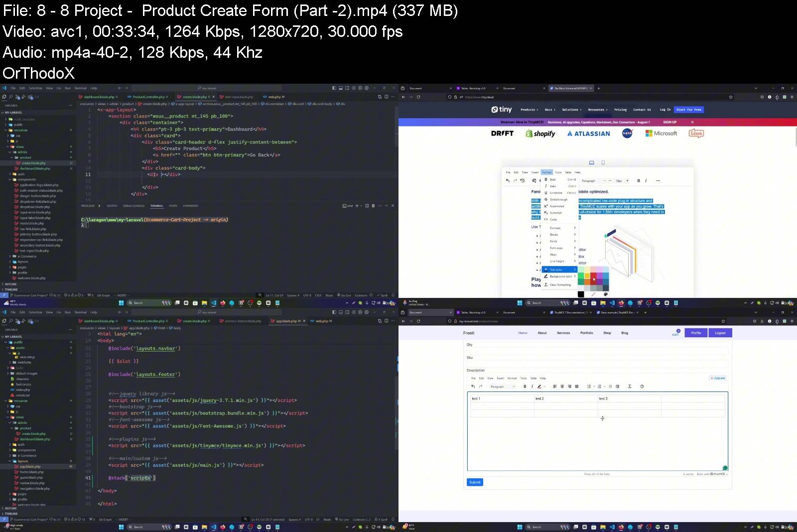The height and width of the screenshot is (532, 797).
Task: Expand OUTLINE section in top VS Code sidebar
Action: tap(11, 284)
